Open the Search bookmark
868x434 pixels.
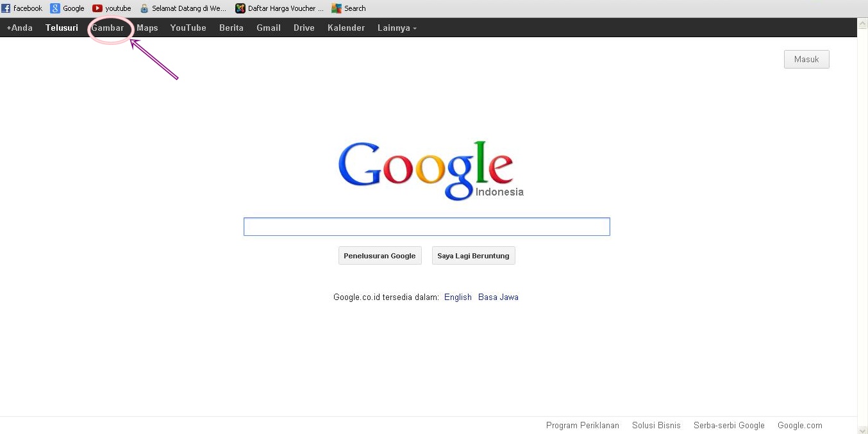click(x=349, y=8)
